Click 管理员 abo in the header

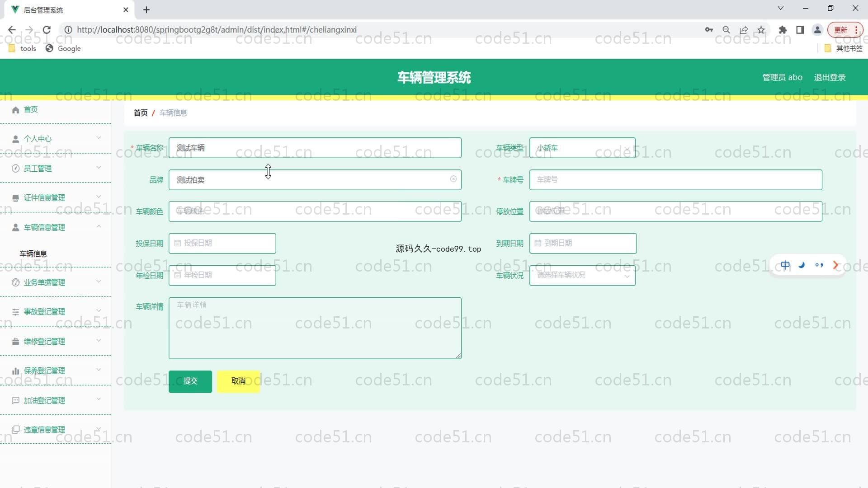pyautogui.click(x=782, y=77)
